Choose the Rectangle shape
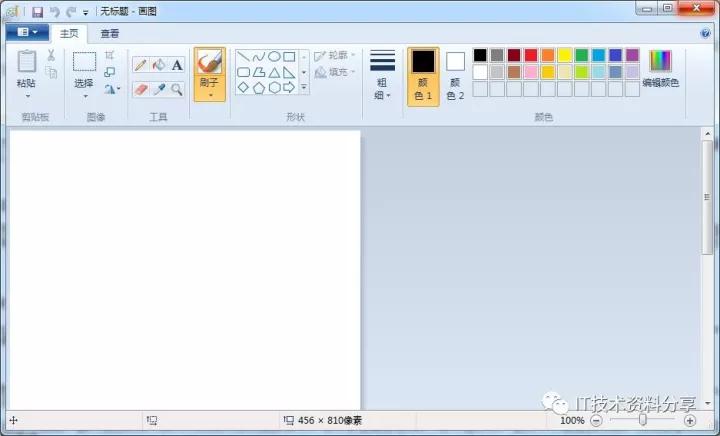 click(x=289, y=56)
